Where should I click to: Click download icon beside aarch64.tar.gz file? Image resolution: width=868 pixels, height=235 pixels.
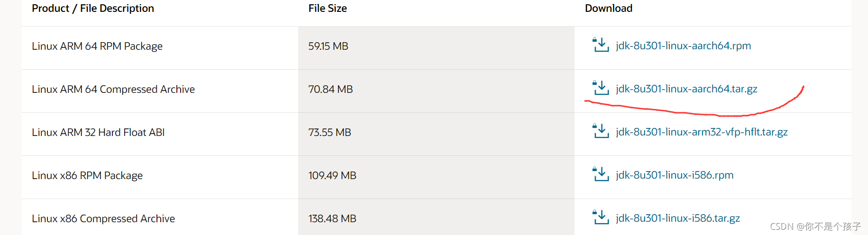(601, 88)
